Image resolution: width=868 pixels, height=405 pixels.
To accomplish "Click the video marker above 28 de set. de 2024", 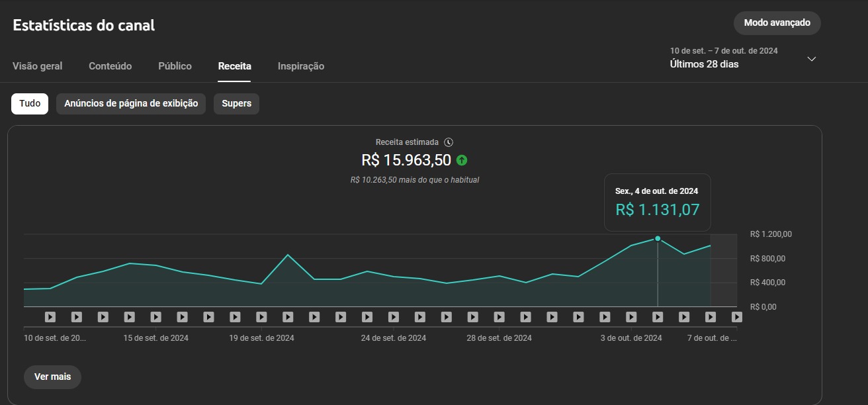I will (499, 317).
